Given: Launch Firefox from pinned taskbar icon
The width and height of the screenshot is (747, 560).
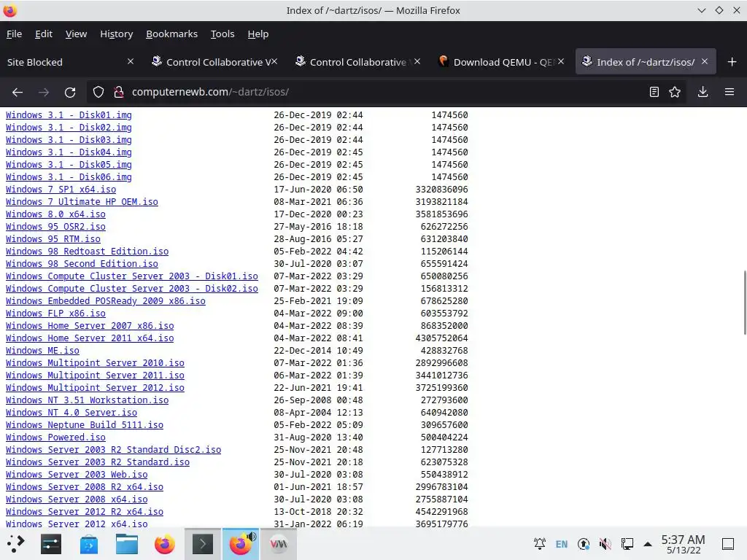Looking at the screenshot, I should point(165,544).
